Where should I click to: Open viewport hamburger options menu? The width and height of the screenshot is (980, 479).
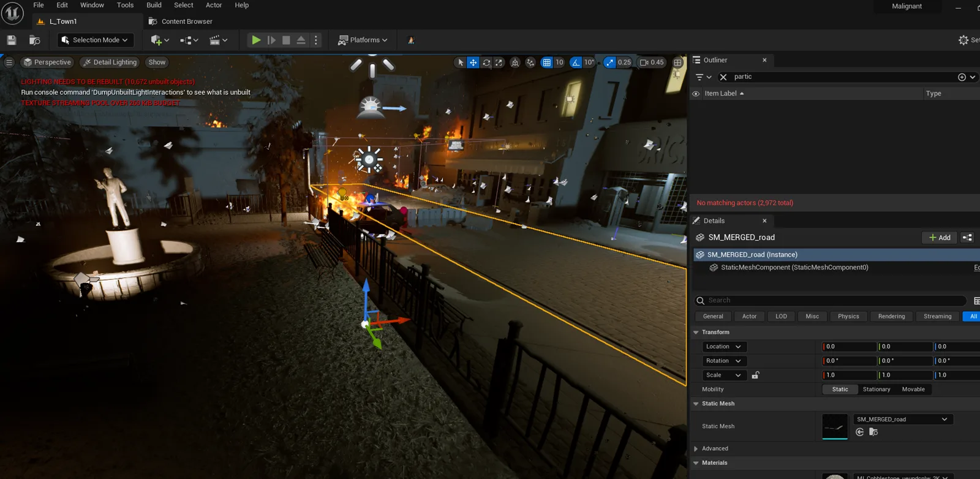coord(9,62)
